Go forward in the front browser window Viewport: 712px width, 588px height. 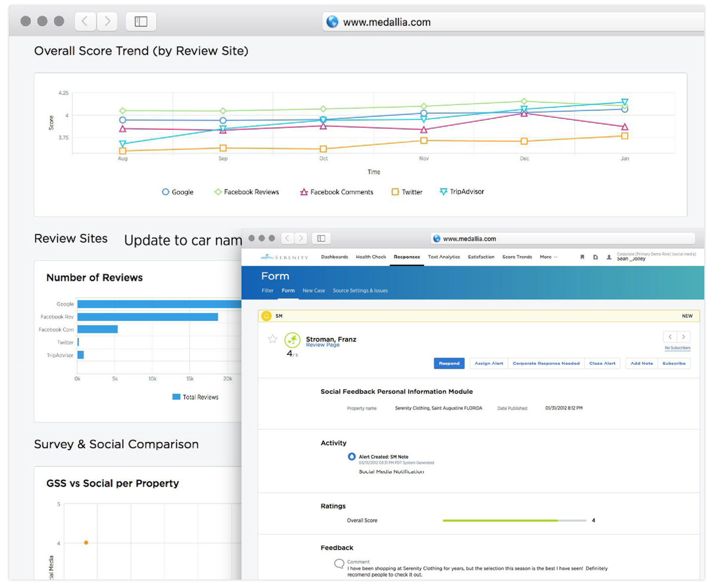click(301, 238)
